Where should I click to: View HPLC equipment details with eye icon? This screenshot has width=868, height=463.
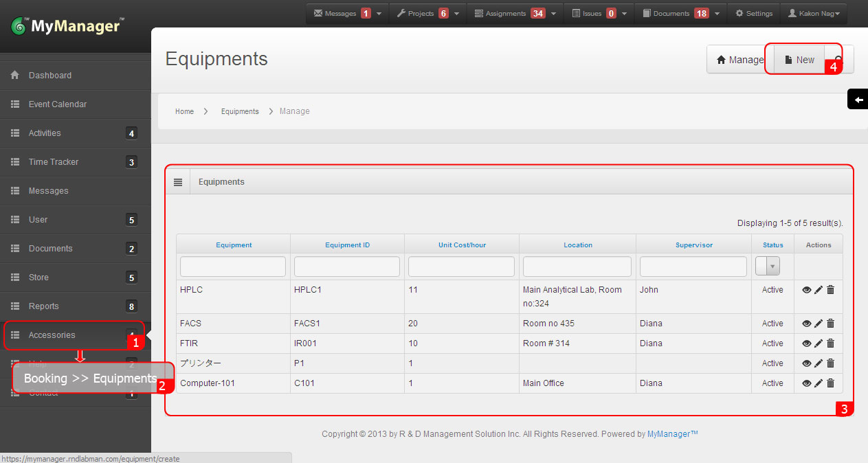point(806,289)
